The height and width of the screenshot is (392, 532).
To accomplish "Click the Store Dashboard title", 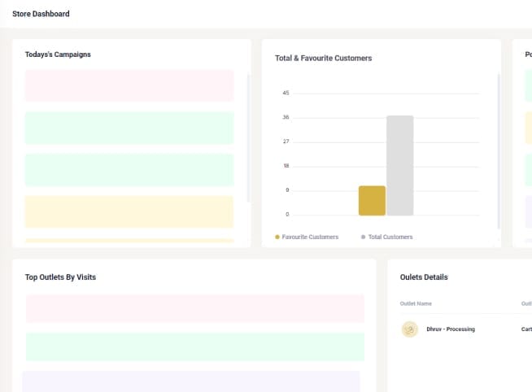I will (x=41, y=14).
